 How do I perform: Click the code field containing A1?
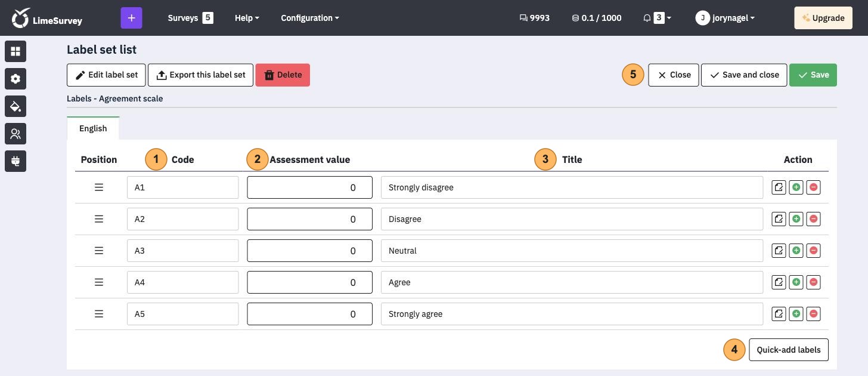pyautogui.click(x=182, y=187)
